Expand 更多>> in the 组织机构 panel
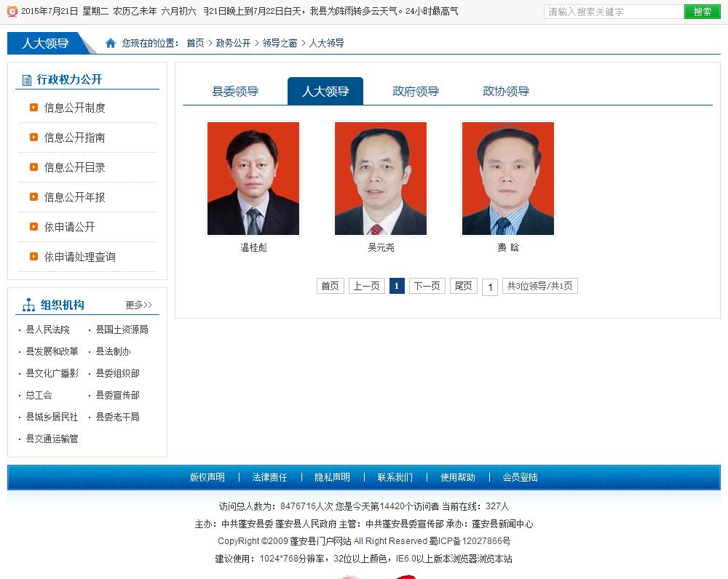Screen dimensions: 728x579 pos(138,305)
